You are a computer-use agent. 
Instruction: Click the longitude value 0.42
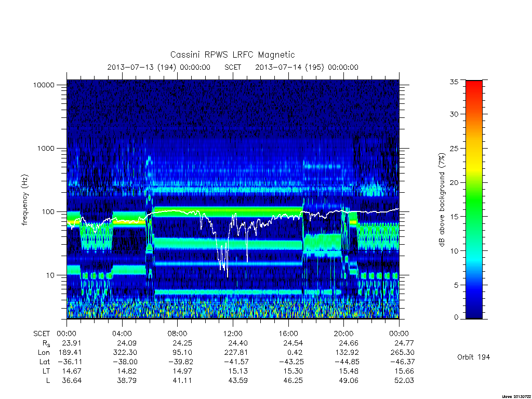(294, 353)
